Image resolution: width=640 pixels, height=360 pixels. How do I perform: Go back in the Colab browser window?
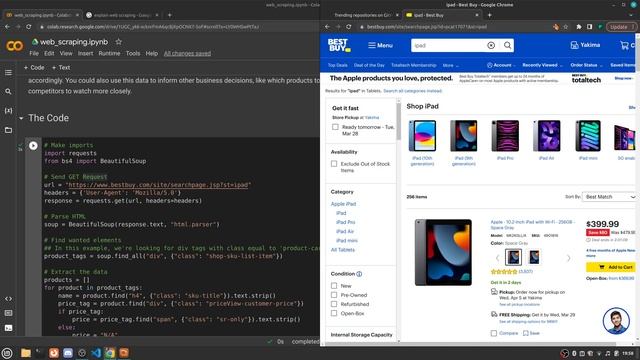coord(7,27)
